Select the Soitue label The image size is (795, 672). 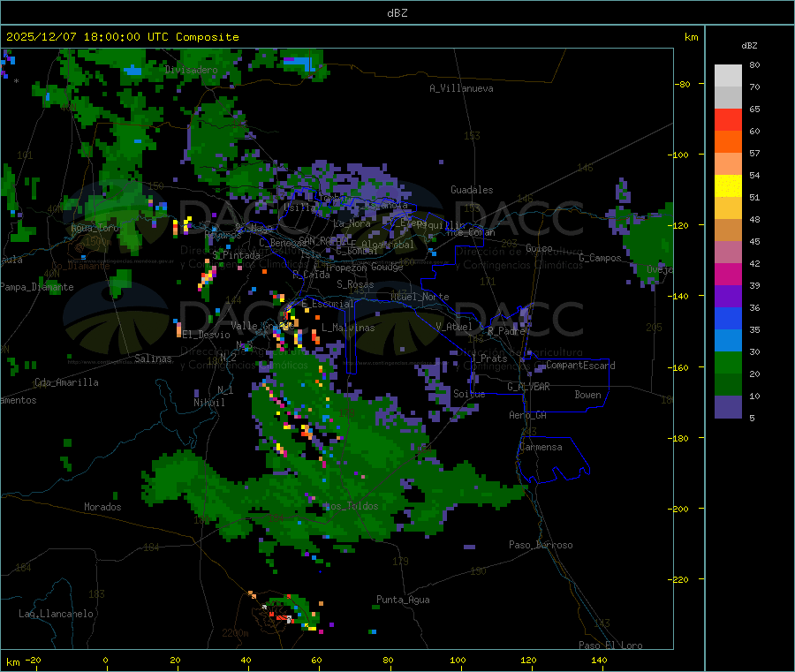pos(469,394)
